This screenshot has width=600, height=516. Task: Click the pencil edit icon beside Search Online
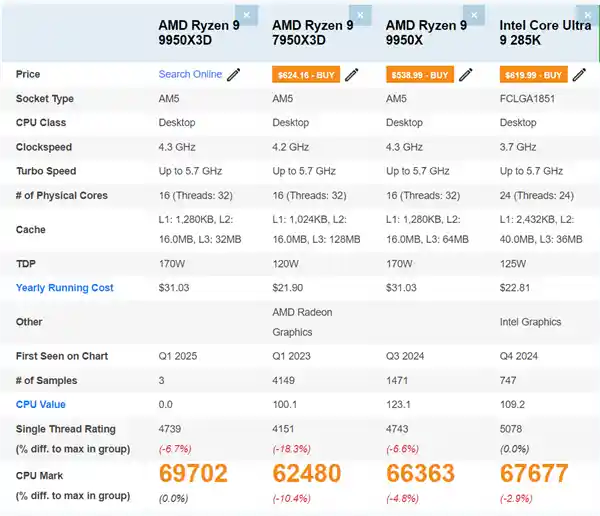pyautogui.click(x=233, y=75)
